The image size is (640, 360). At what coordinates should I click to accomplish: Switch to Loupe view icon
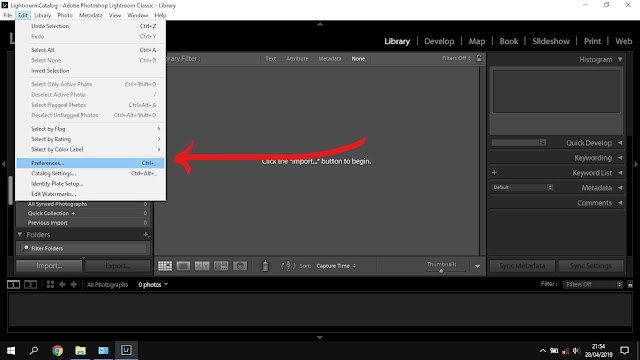[183, 266]
